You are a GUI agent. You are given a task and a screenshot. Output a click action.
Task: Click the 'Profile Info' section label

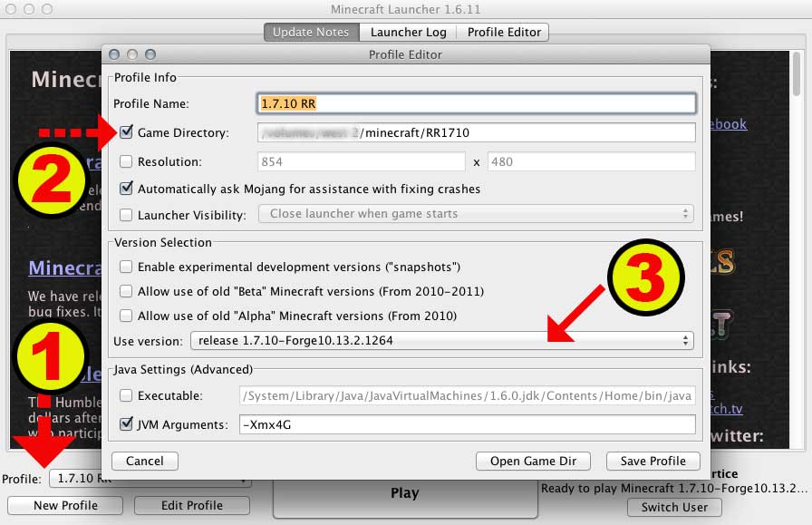(145, 77)
